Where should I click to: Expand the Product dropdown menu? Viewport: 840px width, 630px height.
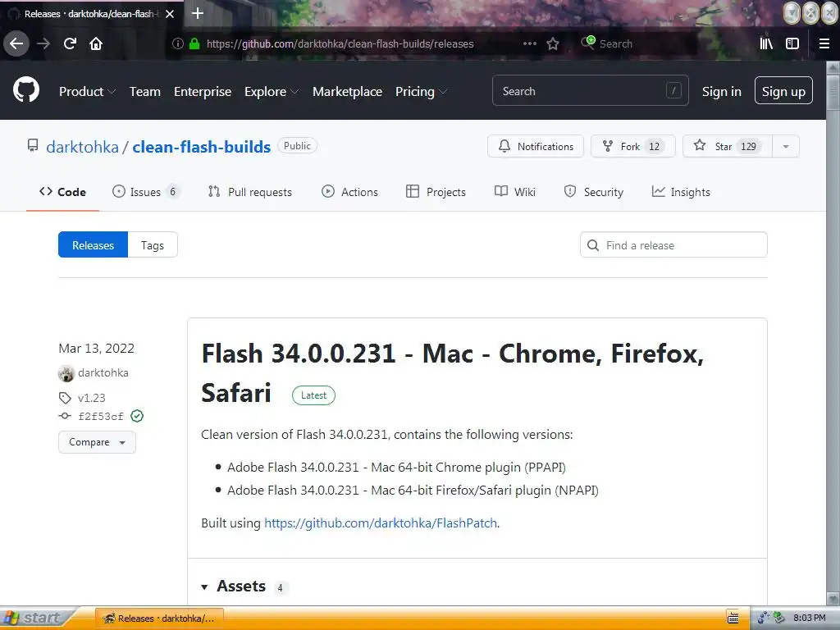click(x=87, y=92)
